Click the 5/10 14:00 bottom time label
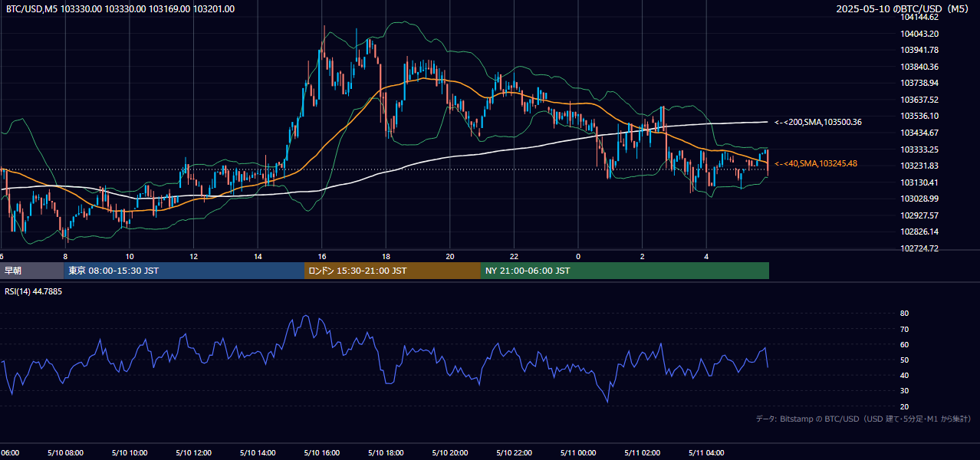The height and width of the screenshot is (460, 980). coord(258,452)
